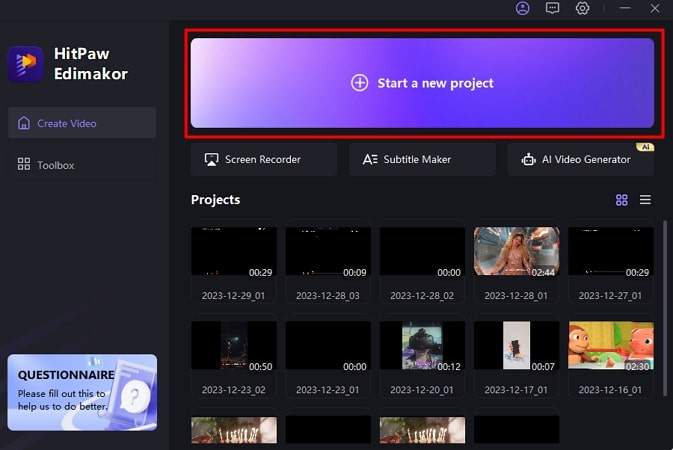This screenshot has height=450, width=673.
Task: Click the HitPaw Edimakor logo icon
Action: [x=25, y=63]
